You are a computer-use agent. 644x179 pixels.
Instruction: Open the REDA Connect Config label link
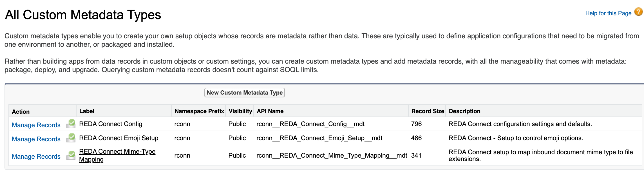coord(111,124)
